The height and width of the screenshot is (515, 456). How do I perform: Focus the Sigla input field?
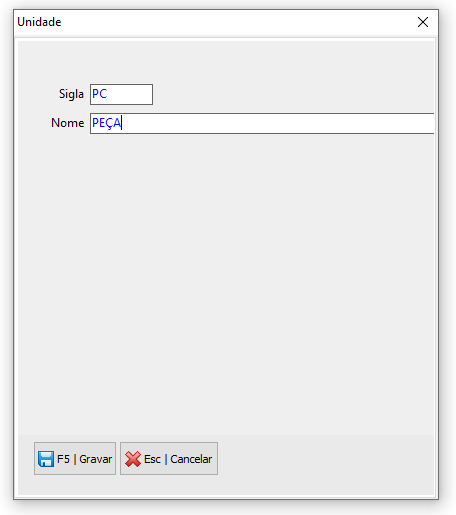[x=121, y=94]
